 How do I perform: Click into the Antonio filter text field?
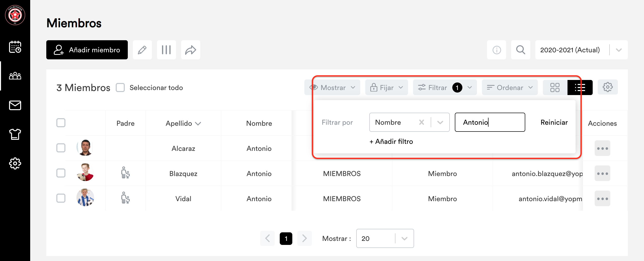point(490,122)
